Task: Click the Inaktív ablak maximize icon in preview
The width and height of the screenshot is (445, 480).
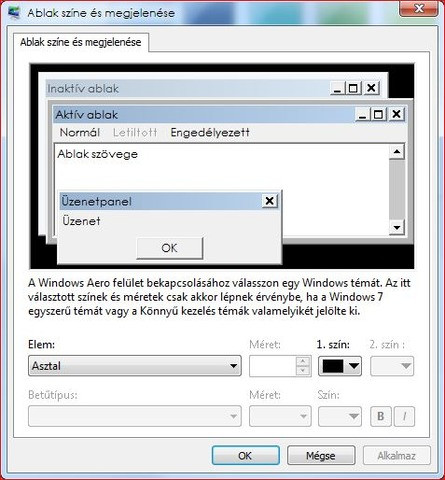Action: (x=353, y=88)
